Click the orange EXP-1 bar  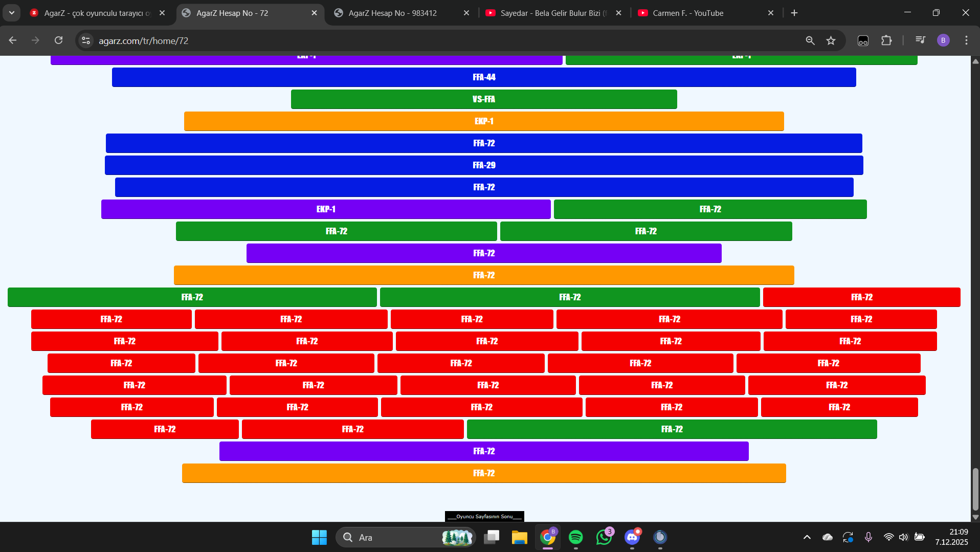point(484,121)
